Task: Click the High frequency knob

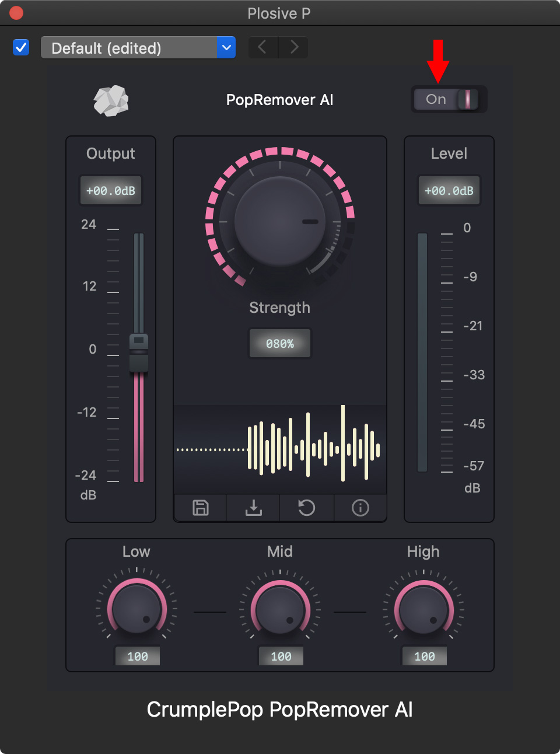Action: (x=423, y=608)
